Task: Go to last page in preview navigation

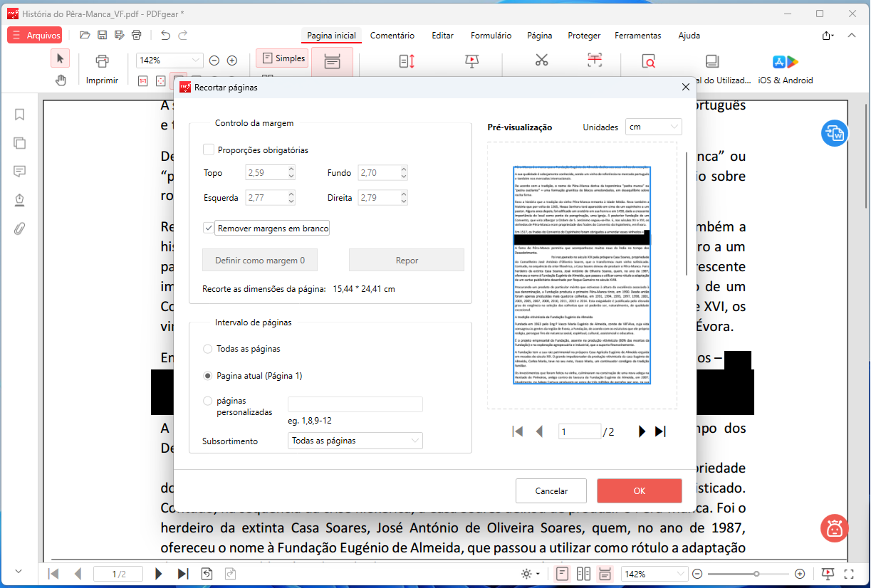Action: coord(660,431)
